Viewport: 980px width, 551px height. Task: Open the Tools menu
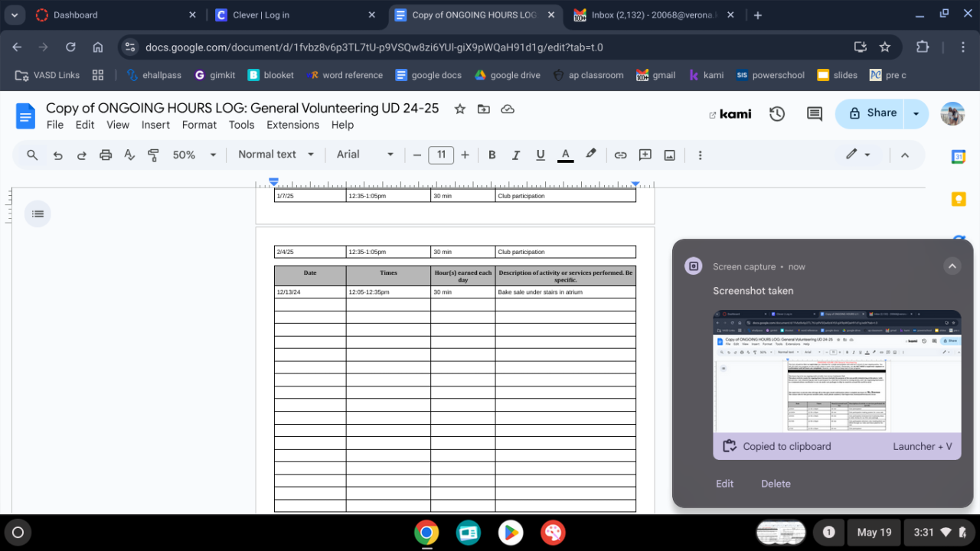coord(241,125)
